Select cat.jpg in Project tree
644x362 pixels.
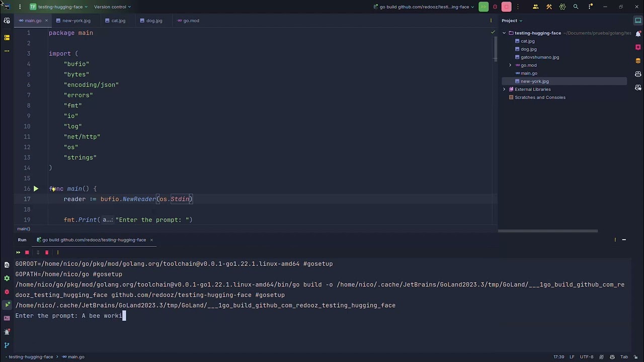527,41
